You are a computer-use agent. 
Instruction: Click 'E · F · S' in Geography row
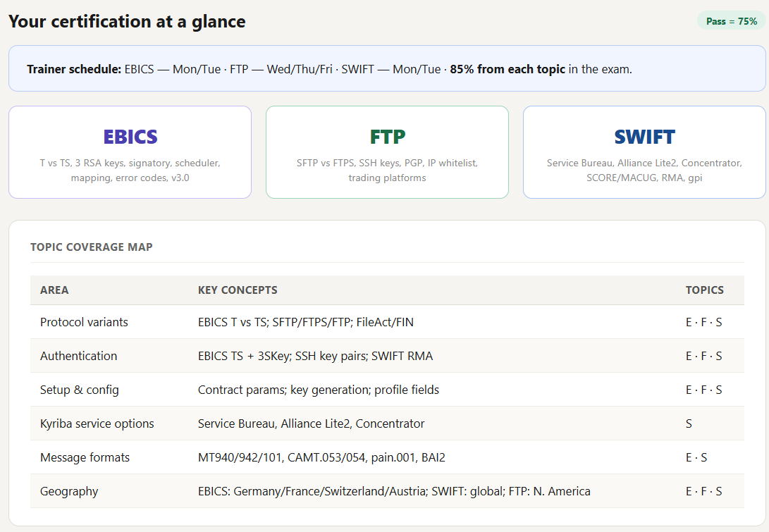(703, 491)
